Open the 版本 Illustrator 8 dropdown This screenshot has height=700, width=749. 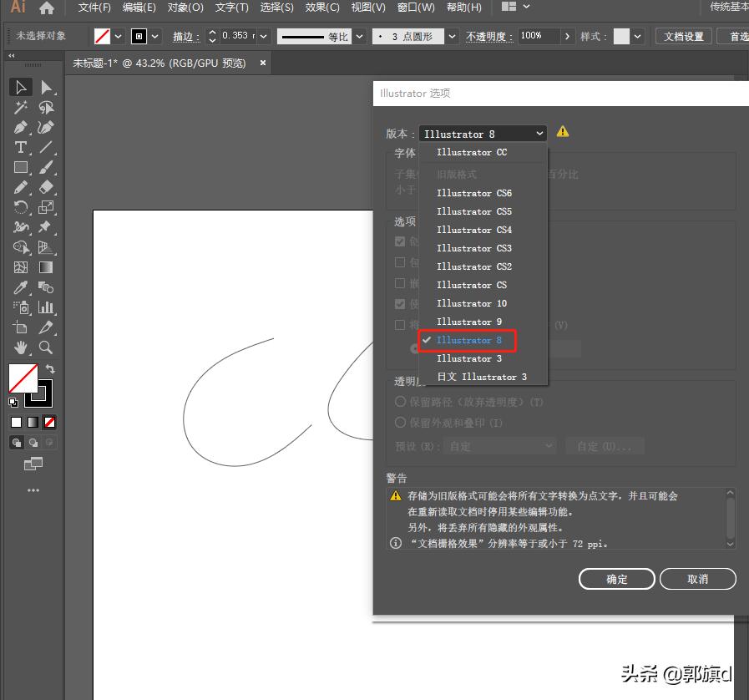point(483,134)
